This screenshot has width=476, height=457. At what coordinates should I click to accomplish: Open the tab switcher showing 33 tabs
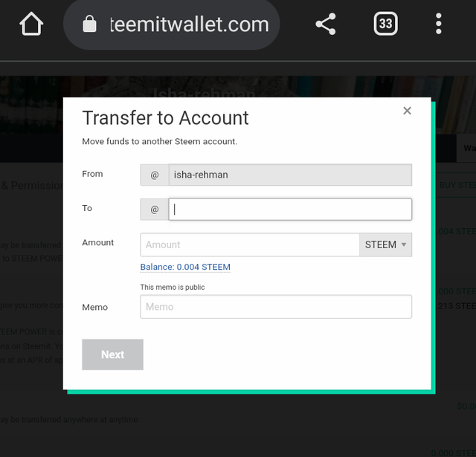coord(385,24)
